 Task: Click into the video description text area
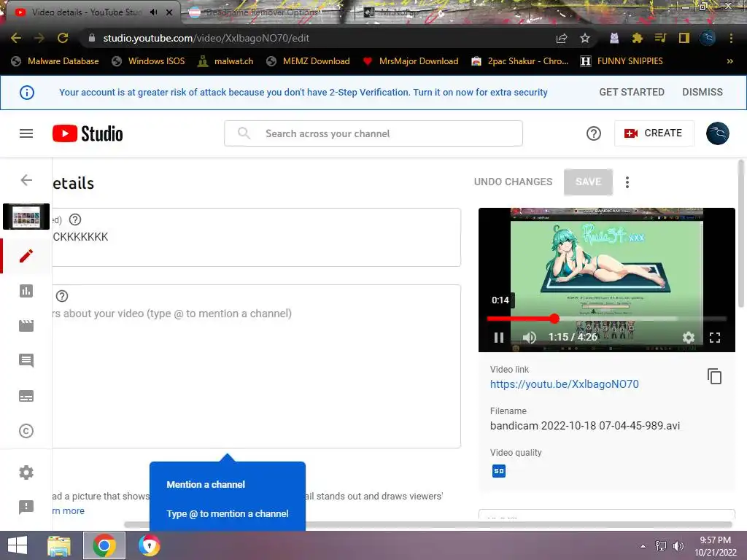click(256, 366)
